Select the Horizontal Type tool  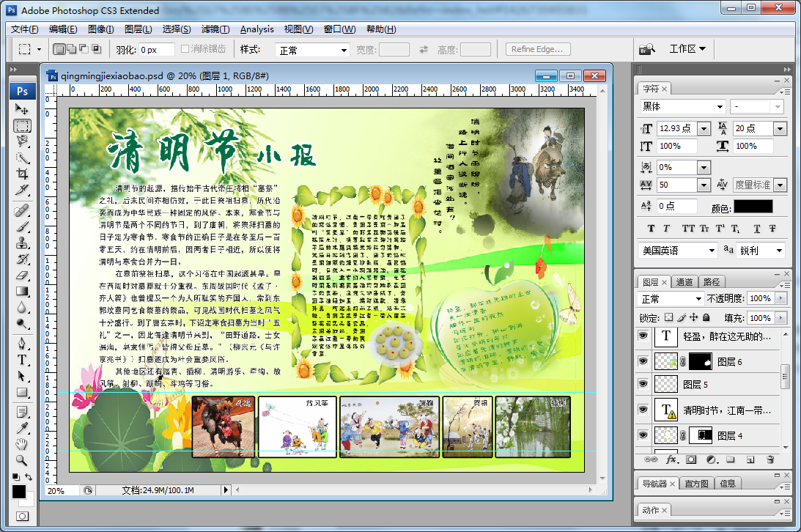click(x=22, y=360)
